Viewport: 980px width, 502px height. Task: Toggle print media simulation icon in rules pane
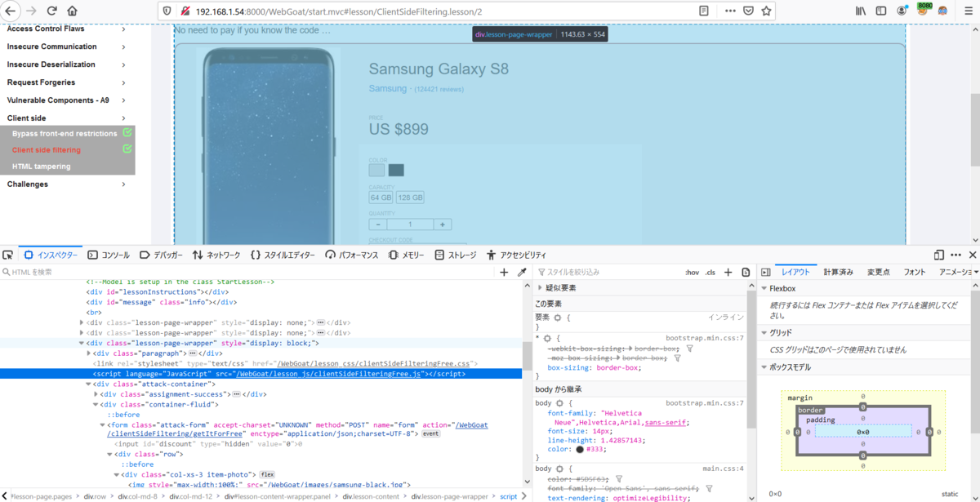746,272
